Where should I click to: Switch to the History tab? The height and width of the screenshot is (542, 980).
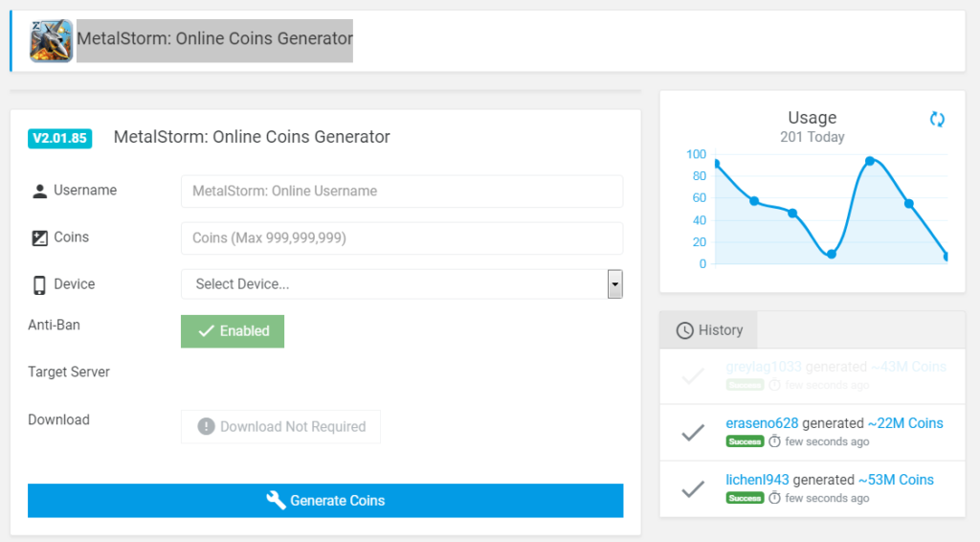click(x=709, y=330)
